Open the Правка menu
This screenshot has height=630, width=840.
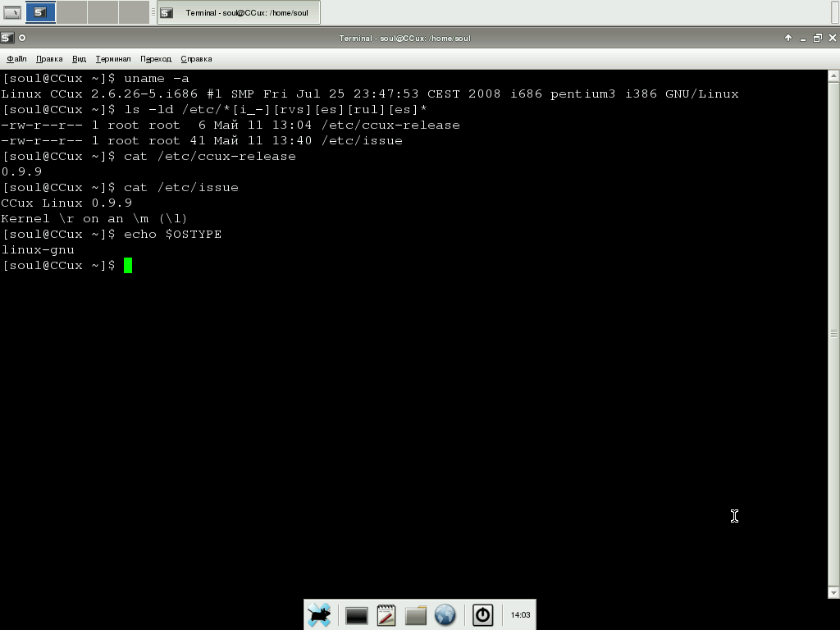click(x=49, y=59)
